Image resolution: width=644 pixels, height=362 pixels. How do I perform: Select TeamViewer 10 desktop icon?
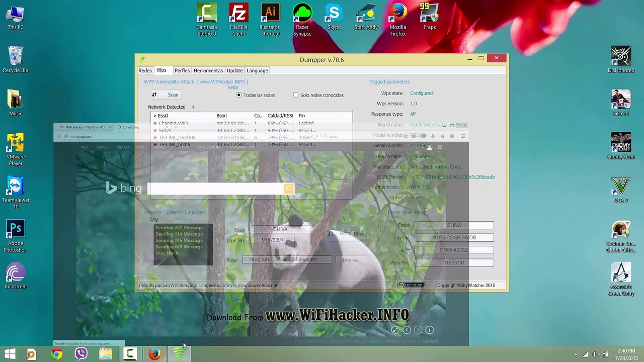point(16,193)
